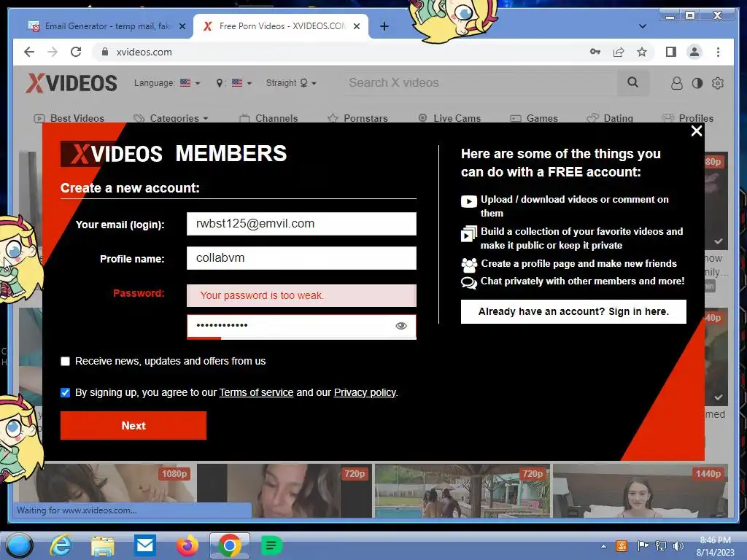This screenshot has width=747, height=560.
Task: Open the Windows Start orb
Action: 20,545
